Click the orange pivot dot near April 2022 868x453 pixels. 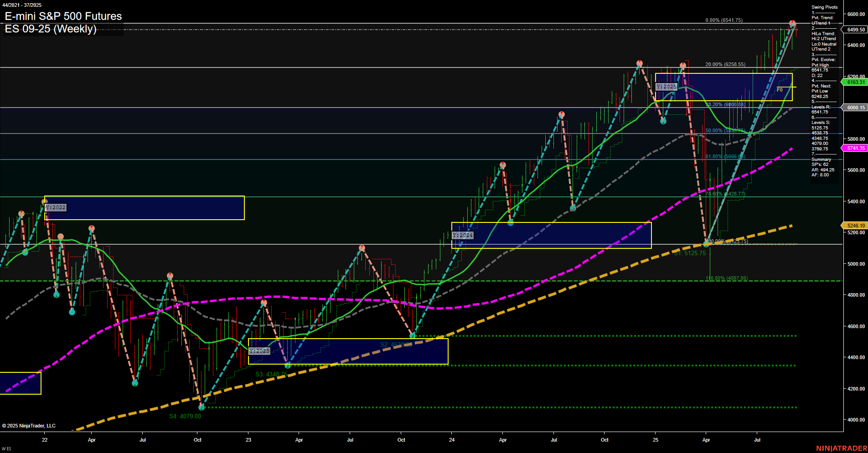pos(91,226)
